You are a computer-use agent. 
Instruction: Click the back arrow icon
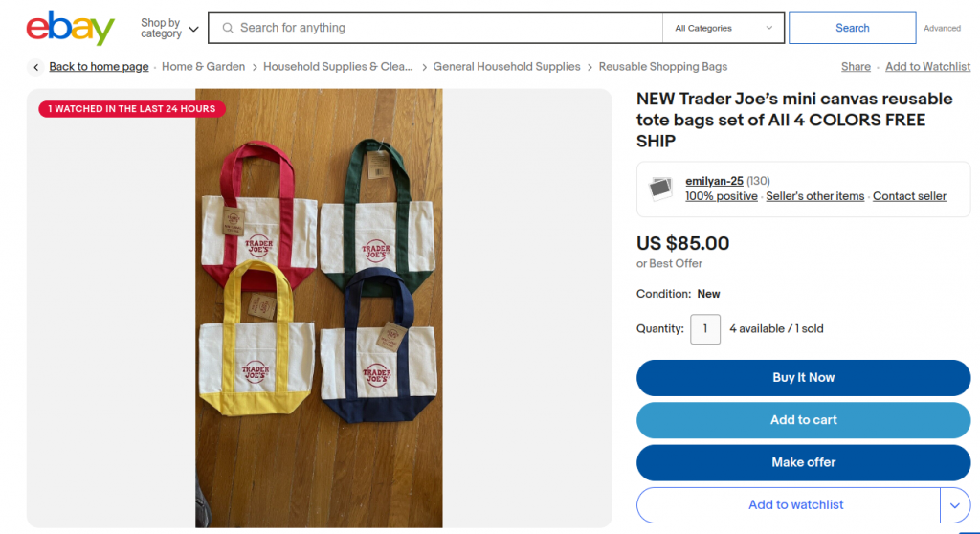(36, 67)
